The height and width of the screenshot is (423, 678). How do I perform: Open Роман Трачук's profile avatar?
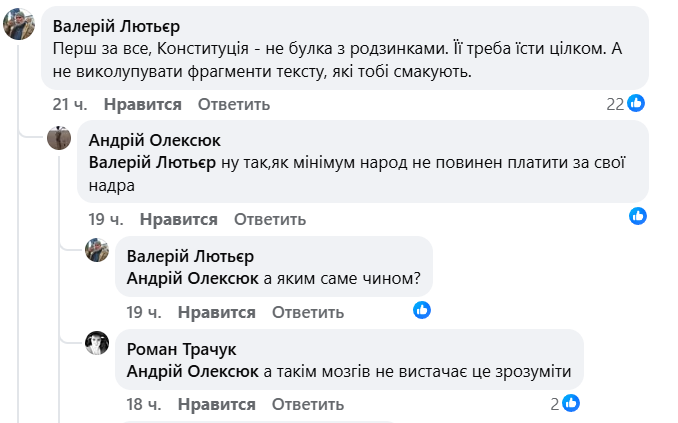97,343
